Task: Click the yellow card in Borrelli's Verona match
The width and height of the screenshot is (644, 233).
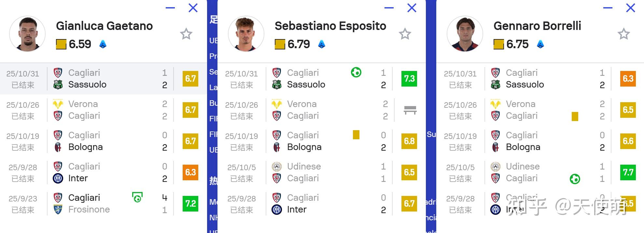Action: pyautogui.click(x=575, y=116)
